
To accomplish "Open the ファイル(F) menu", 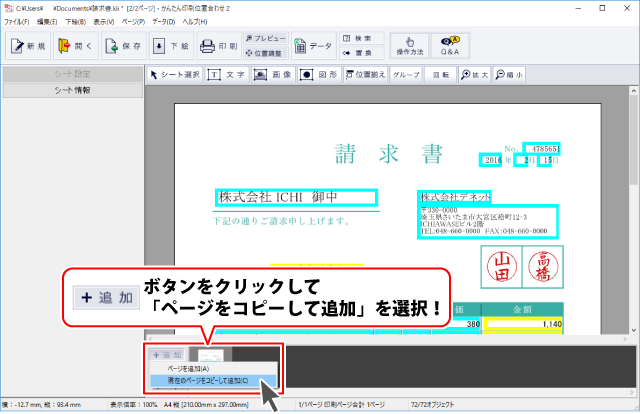I will tap(16, 21).
